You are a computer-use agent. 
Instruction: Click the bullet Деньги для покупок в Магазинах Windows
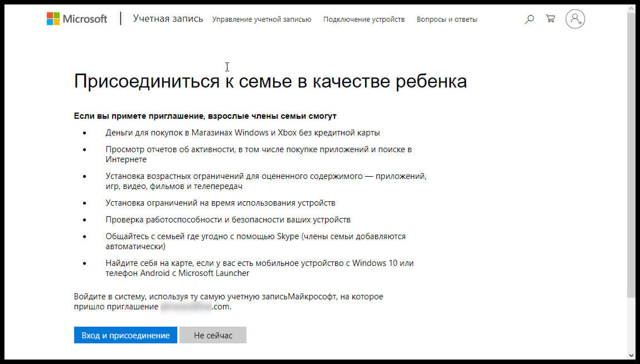[243, 133]
